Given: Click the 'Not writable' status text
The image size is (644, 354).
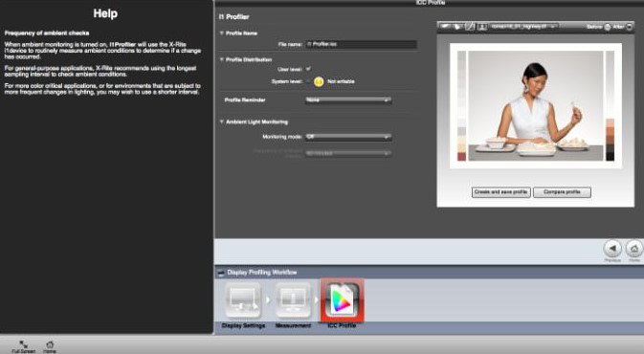Looking at the screenshot, I should [341, 81].
